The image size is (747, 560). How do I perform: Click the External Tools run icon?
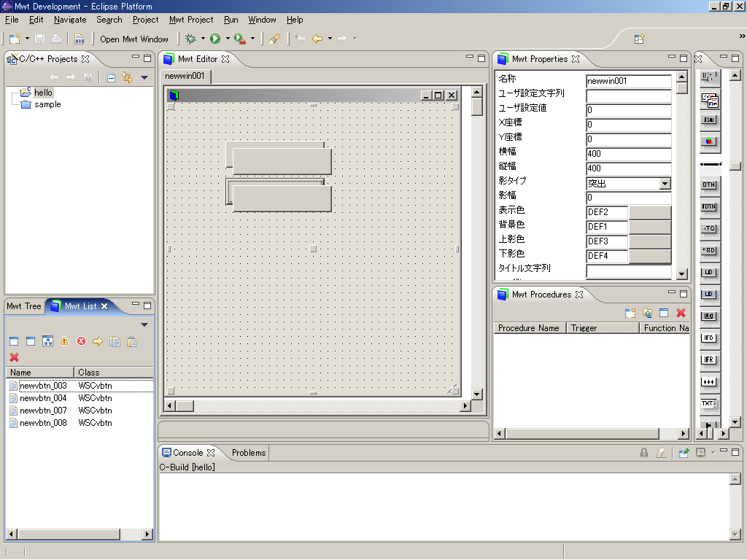pos(240,39)
